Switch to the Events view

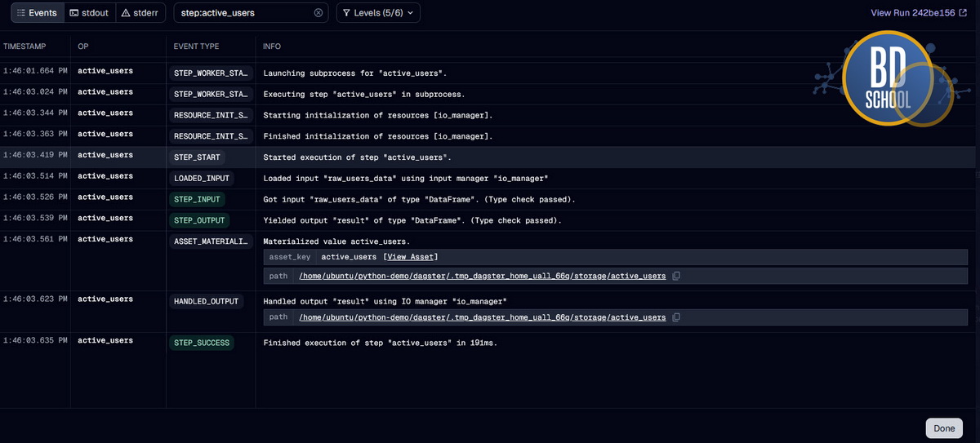[37, 13]
